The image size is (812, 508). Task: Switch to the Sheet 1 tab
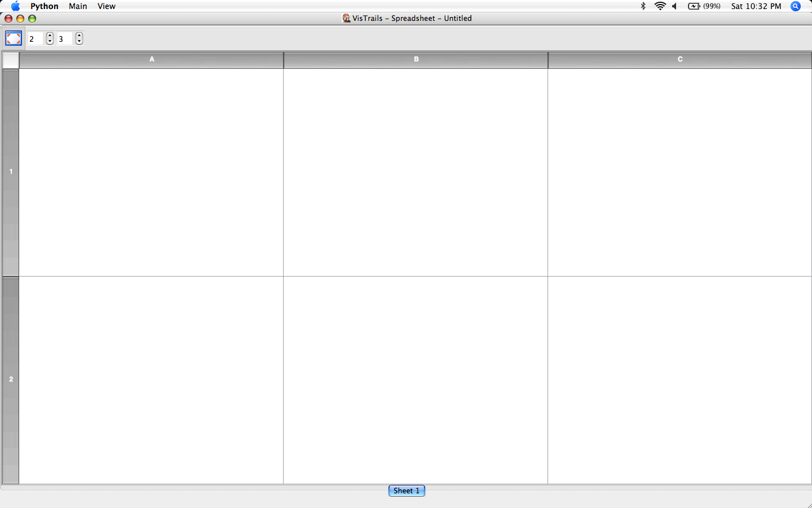407,491
